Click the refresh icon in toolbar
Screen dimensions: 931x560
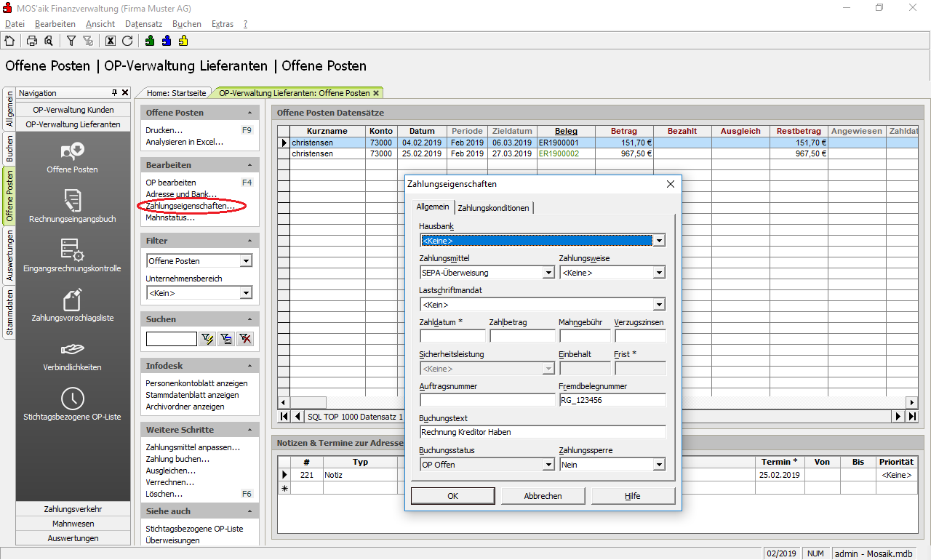[x=127, y=41]
